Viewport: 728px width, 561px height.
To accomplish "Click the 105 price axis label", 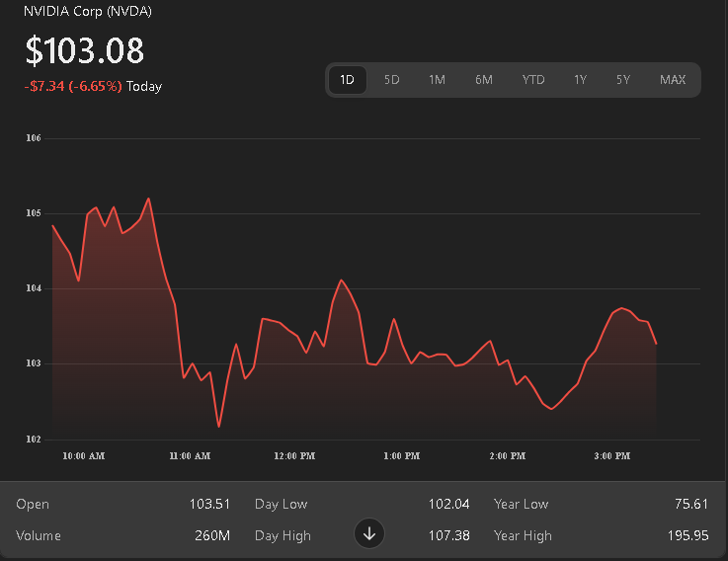I will pos(34,213).
